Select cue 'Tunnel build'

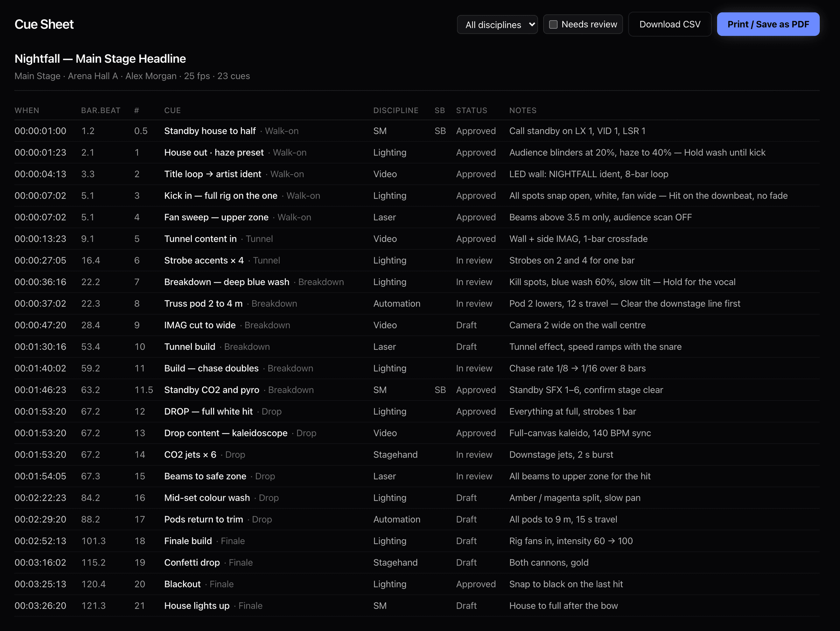click(x=189, y=347)
